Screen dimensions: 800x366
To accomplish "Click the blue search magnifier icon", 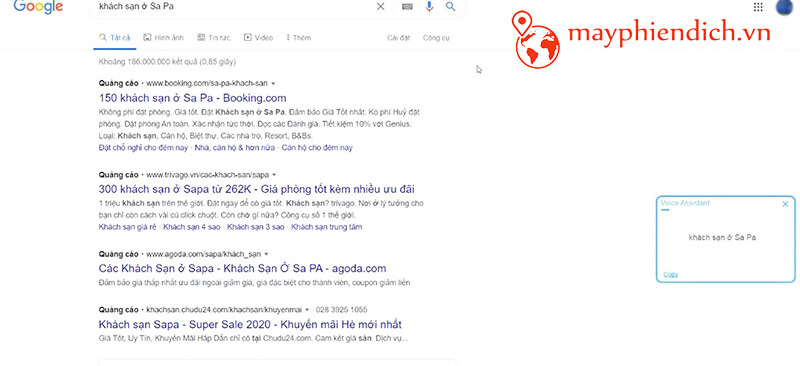I will click(451, 7).
